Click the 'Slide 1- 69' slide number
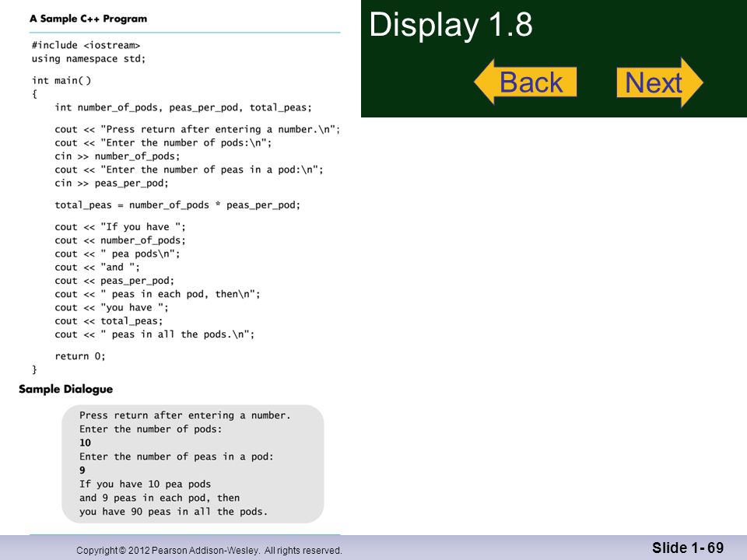 pos(688,548)
